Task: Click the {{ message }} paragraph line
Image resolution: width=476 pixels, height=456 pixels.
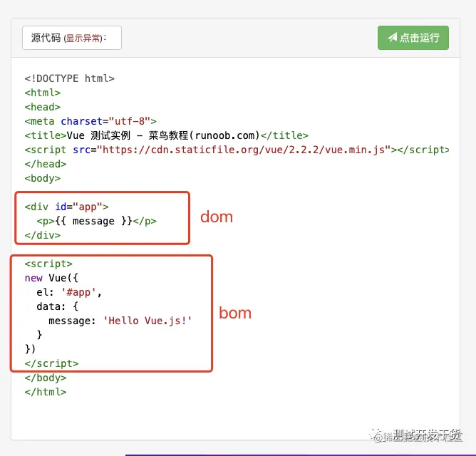Action: [96, 221]
